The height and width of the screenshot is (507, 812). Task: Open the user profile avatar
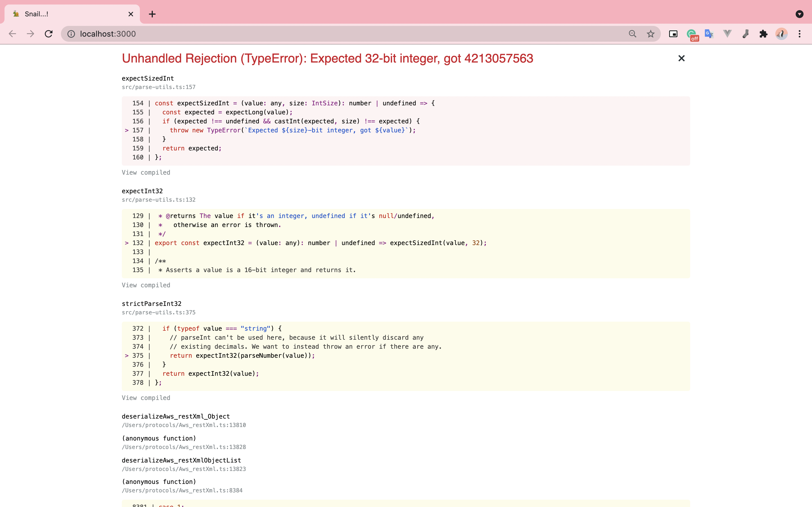point(782,34)
